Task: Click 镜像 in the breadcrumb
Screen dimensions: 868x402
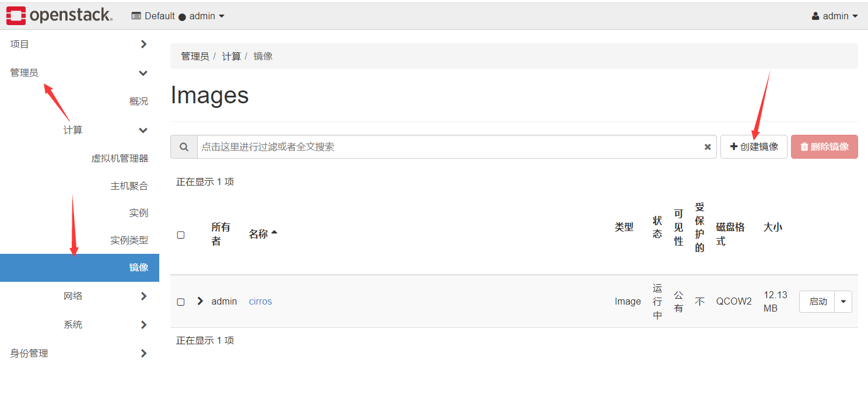Action: click(263, 56)
